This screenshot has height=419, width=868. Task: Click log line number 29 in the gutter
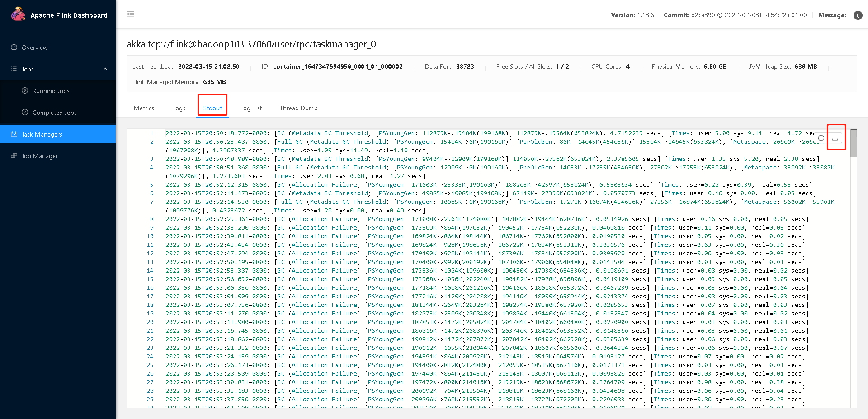click(150, 400)
